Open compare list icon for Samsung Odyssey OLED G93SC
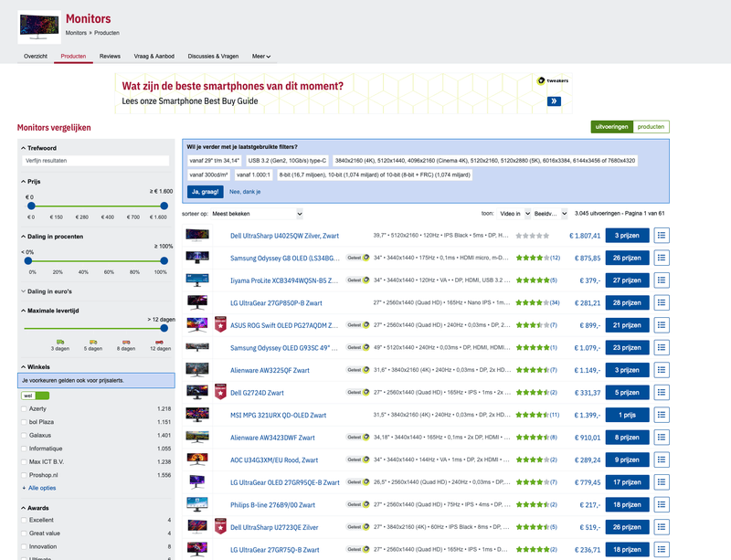Screen dimensions: 731x560 (x=662, y=347)
